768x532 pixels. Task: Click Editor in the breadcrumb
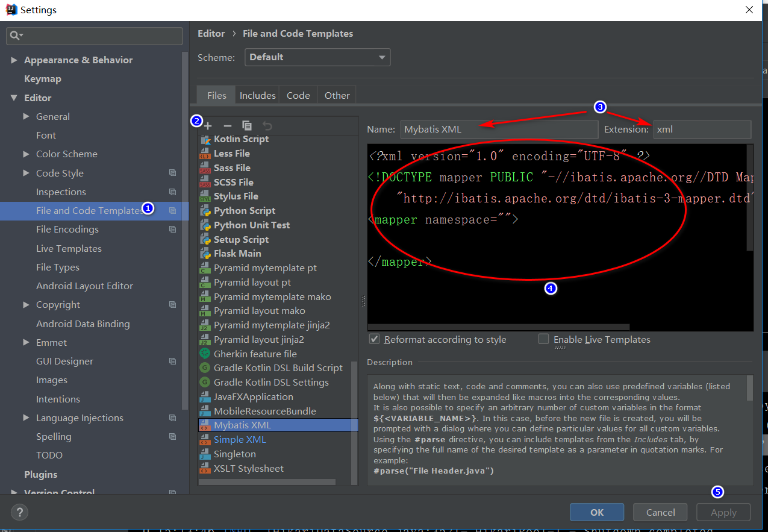[x=211, y=34]
